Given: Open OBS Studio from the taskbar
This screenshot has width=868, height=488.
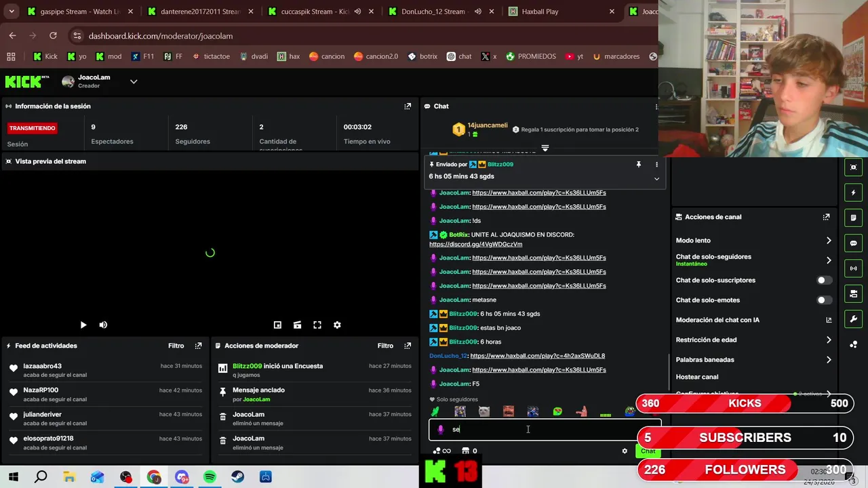Looking at the screenshot, I should coord(126,477).
